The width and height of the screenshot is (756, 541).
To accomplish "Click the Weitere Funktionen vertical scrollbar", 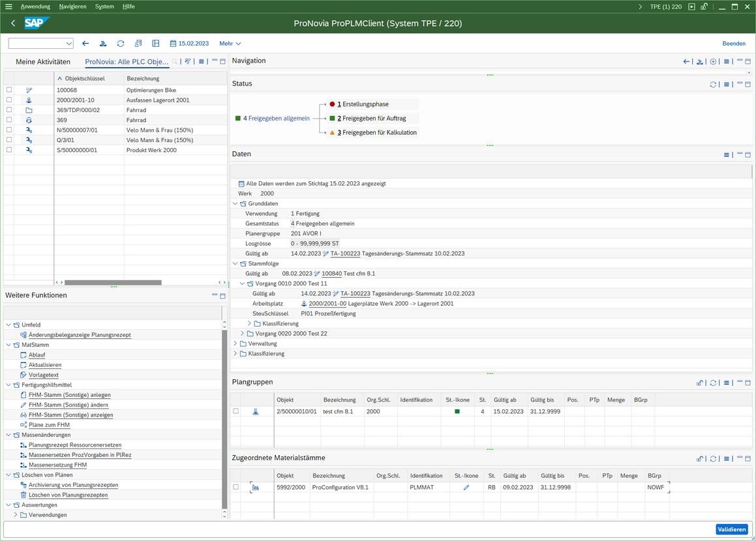I will (224, 418).
